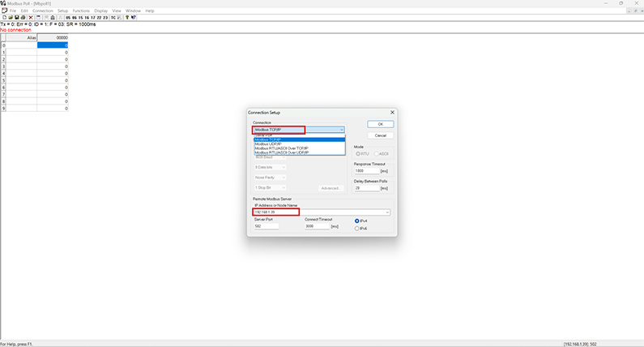
Task: Click the Open file toolbar icon
Action: (10, 17)
